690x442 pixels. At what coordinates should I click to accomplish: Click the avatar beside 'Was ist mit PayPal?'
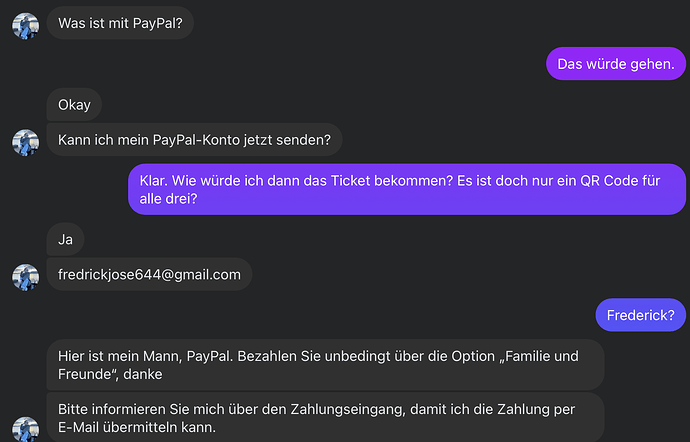coord(26,26)
